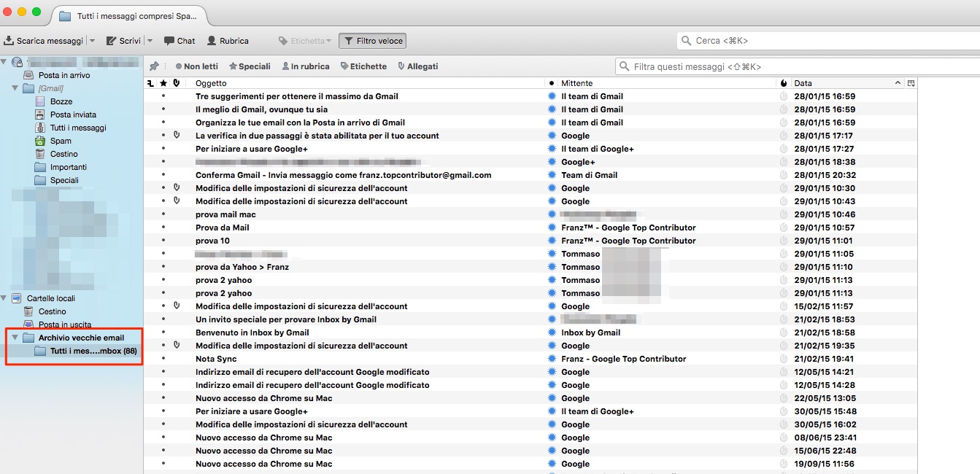Screen dimensions: 980x474
Task: Click the Cerca global search field
Action: pyautogui.click(x=828, y=41)
